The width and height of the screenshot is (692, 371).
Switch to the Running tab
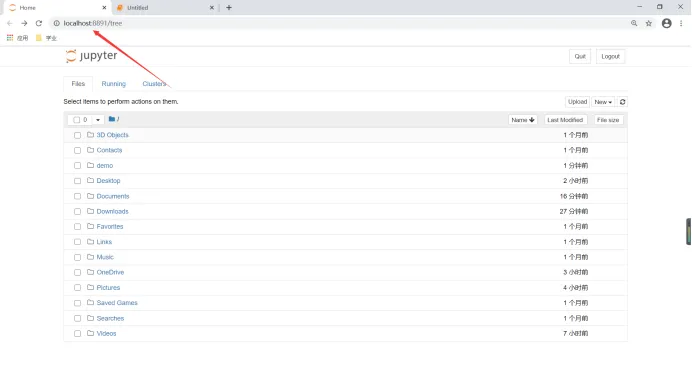(113, 84)
